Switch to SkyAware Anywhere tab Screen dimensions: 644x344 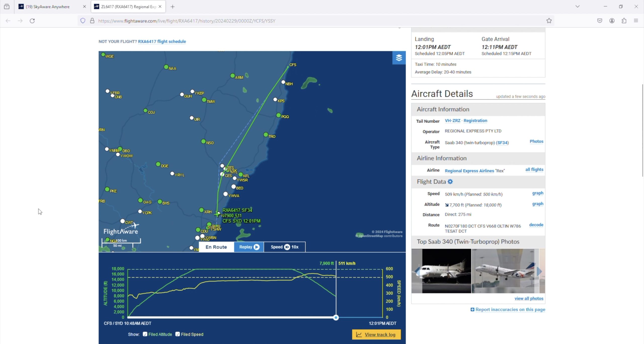(x=48, y=7)
